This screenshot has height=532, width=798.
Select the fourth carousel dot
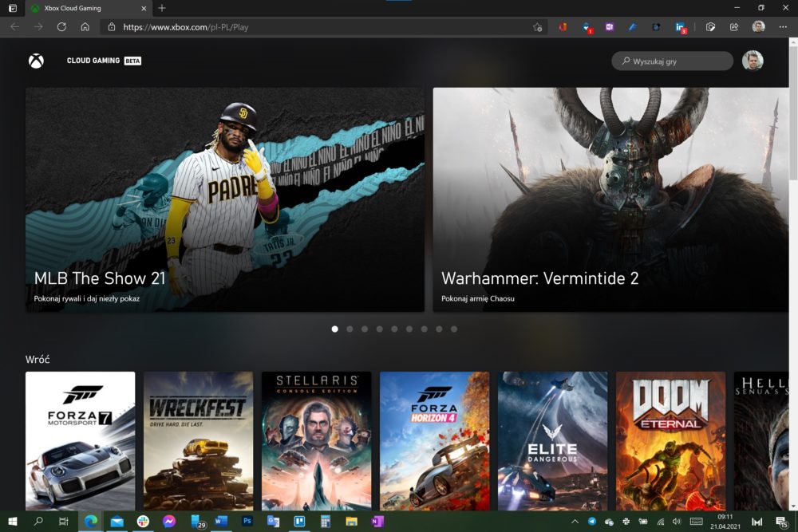click(x=380, y=329)
